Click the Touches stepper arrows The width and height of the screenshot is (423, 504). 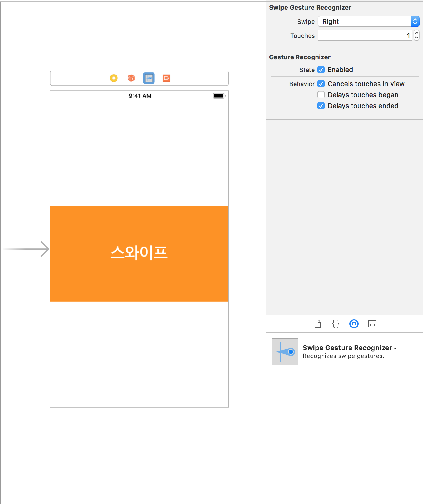[x=417, y=35]
